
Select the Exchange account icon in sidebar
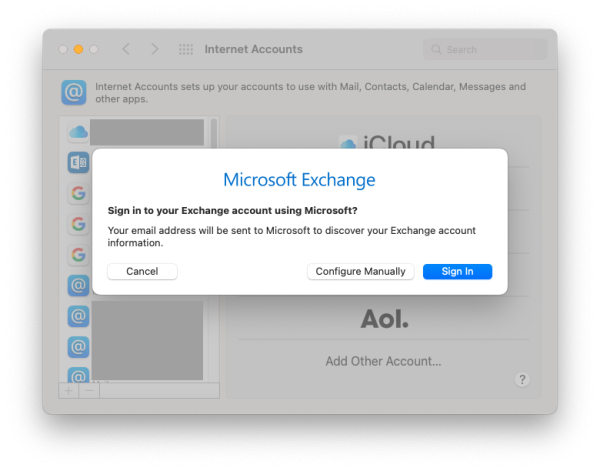point(78,163)
